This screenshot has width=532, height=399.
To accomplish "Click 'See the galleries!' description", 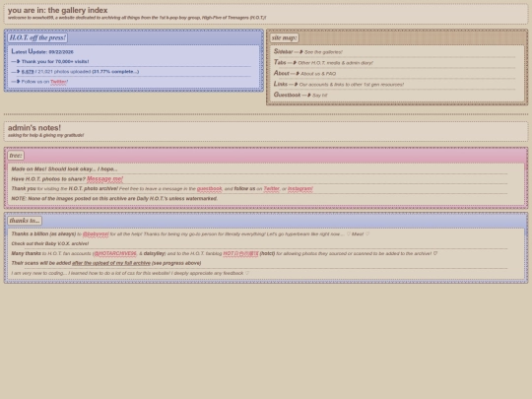I will point(323,52).
